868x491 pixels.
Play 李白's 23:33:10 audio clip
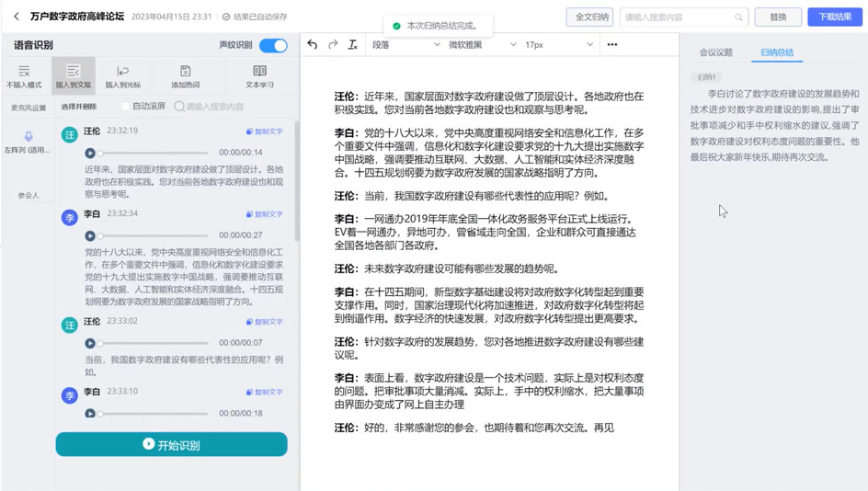pyautogui.click(x=90, y=414)
